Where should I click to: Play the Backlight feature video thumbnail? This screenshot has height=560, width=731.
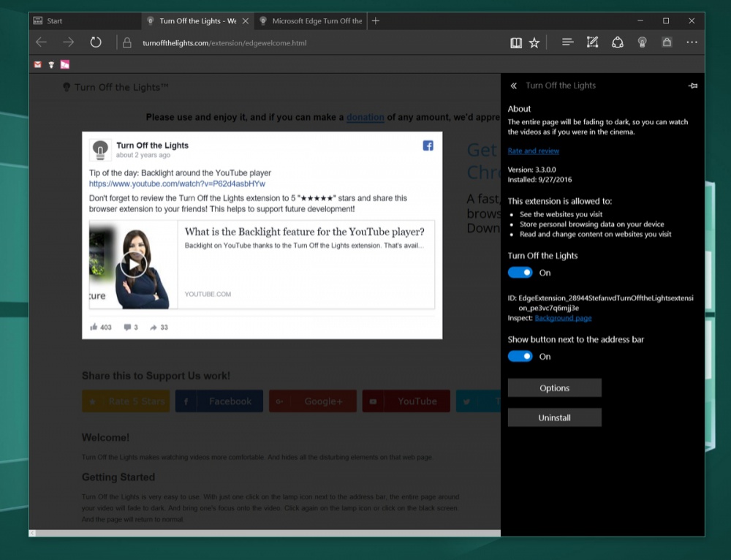point(133,265)
